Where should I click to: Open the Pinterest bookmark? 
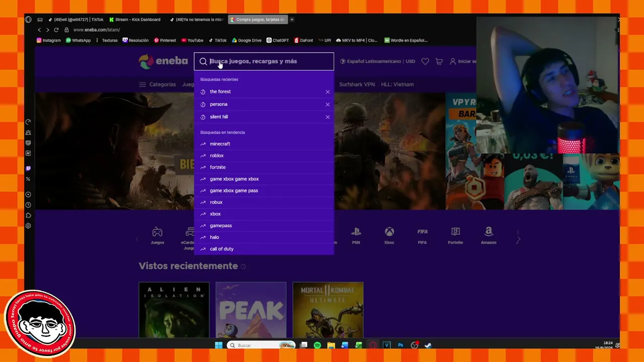coord(165,40)
